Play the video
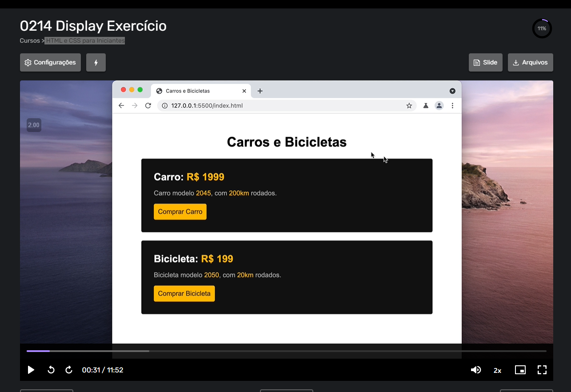The height and width of the screenshot is (392, 571). [x=31, y=370]
